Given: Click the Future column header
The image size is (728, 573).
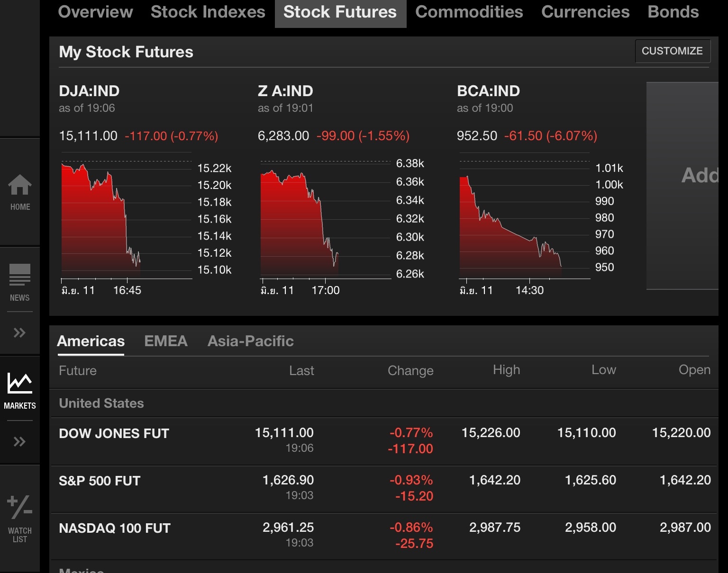Looking at the screenshot, I should pyautogui.click(x=78, y=370).
